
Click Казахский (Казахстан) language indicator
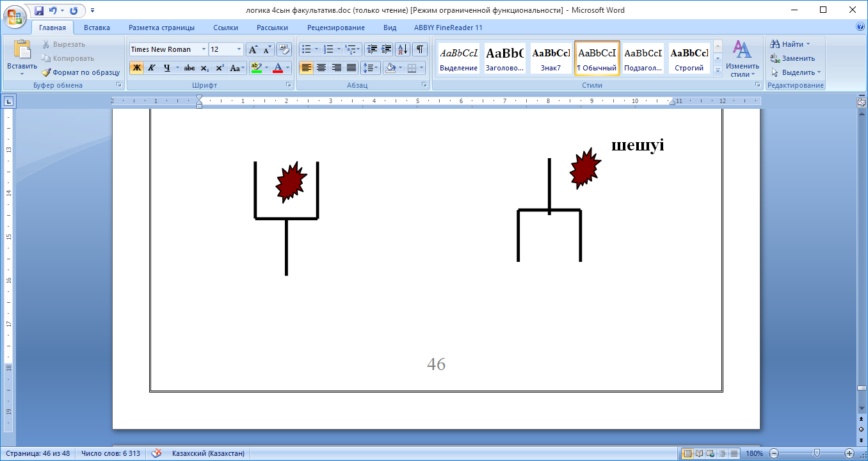[x=208, y=453]
